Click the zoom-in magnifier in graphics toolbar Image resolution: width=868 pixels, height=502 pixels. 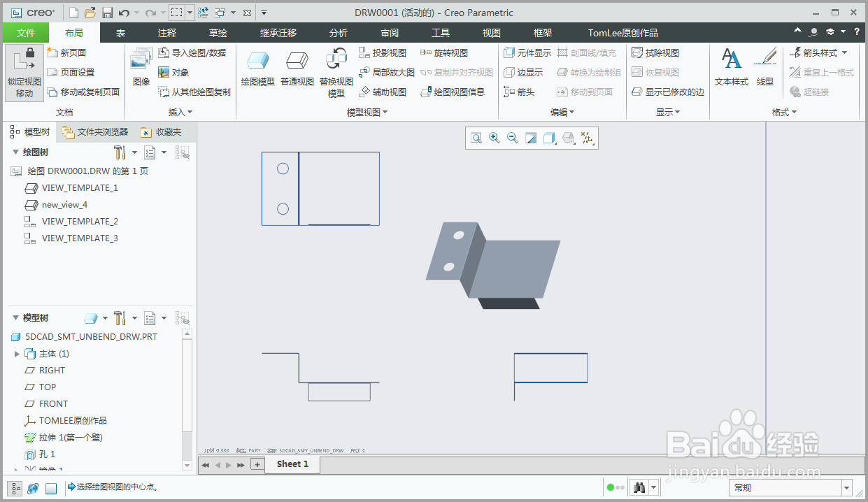pos(495,138)
